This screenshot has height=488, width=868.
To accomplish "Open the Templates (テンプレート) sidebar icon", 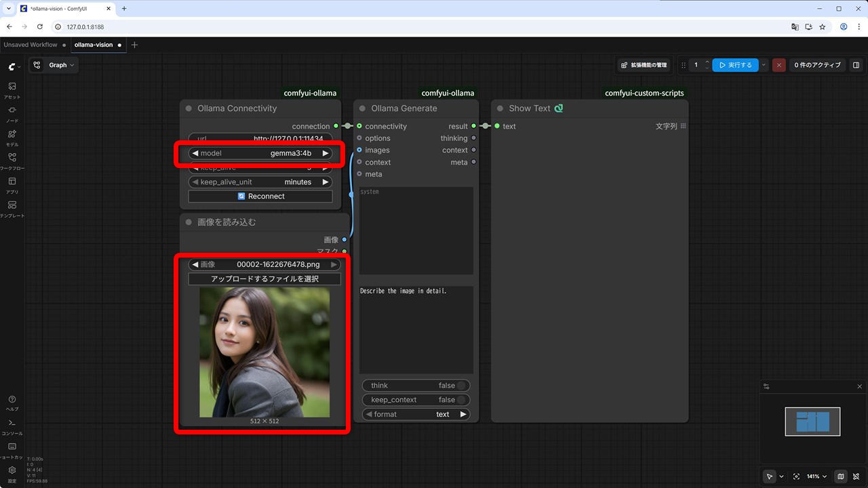I will [12, 208].
